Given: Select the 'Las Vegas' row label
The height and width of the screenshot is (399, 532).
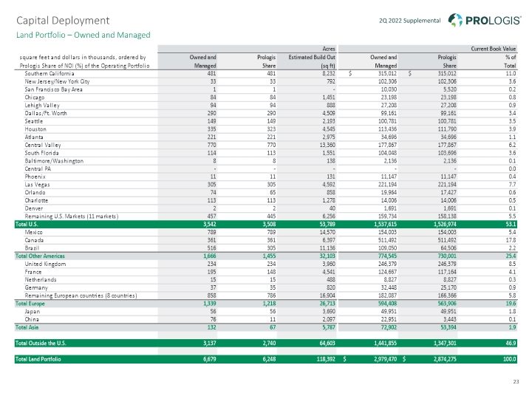Looking at the screenshot, I should (37, 185).
